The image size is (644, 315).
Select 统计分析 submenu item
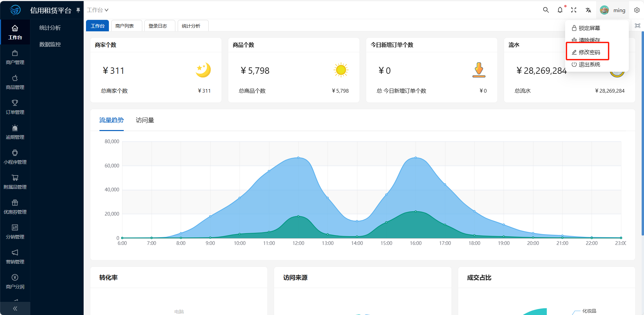pyautogui.click(x=50, y=28)
